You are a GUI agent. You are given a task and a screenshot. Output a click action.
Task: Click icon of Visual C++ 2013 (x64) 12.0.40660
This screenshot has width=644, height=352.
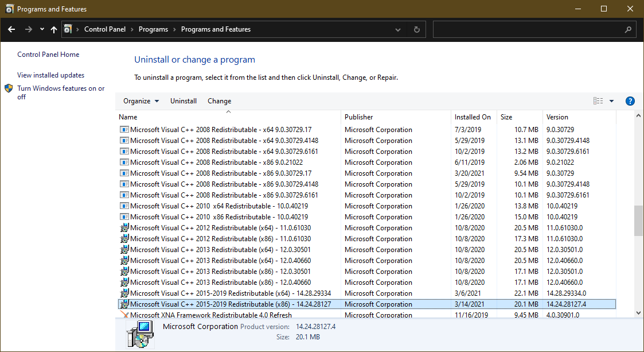124,260
